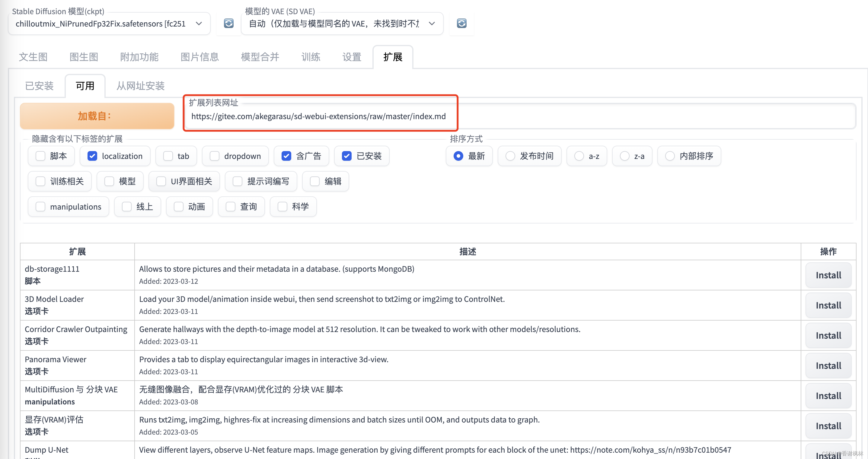Switch to 已安装 extensions sub-tab
This screenshot has height=459, width=868.
tap(40, 86)
